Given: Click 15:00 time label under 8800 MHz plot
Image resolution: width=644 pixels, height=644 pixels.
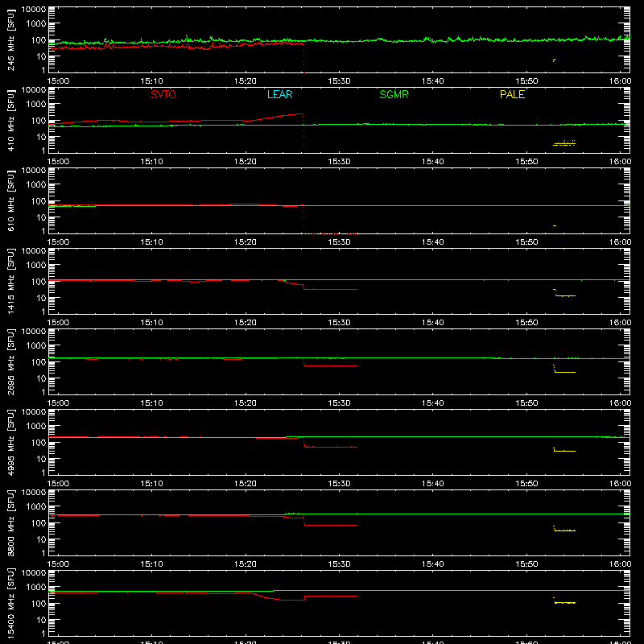Looking at the screenshot, I should (58, 564).
